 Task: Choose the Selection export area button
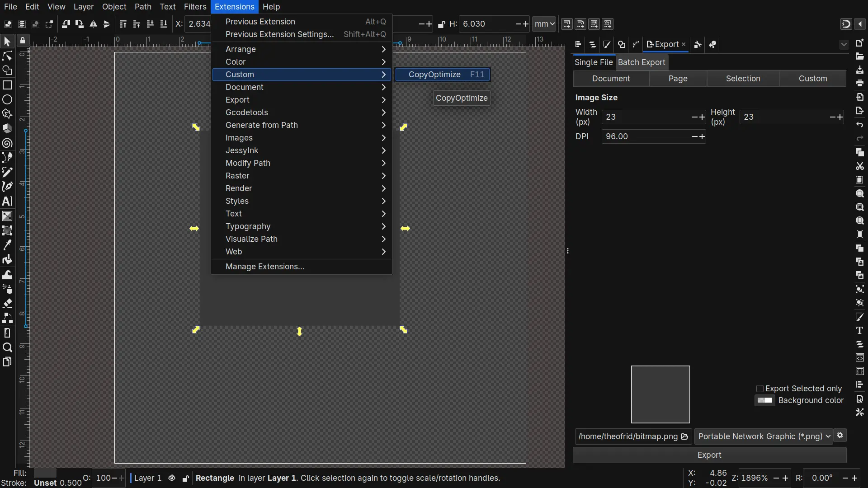pos(743,79)
